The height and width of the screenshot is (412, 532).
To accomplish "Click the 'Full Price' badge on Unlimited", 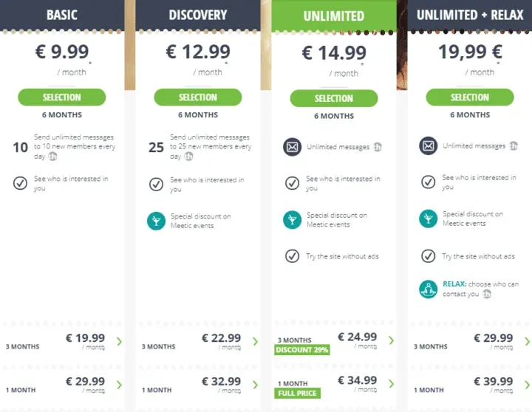I will (296, 394).
